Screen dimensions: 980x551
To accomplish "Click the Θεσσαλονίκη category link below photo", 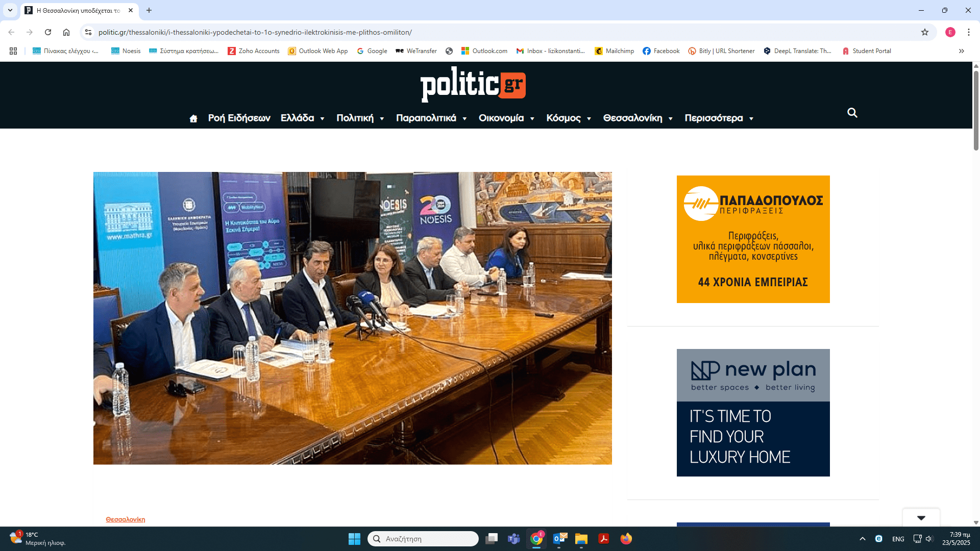I will tap(125, 519).
